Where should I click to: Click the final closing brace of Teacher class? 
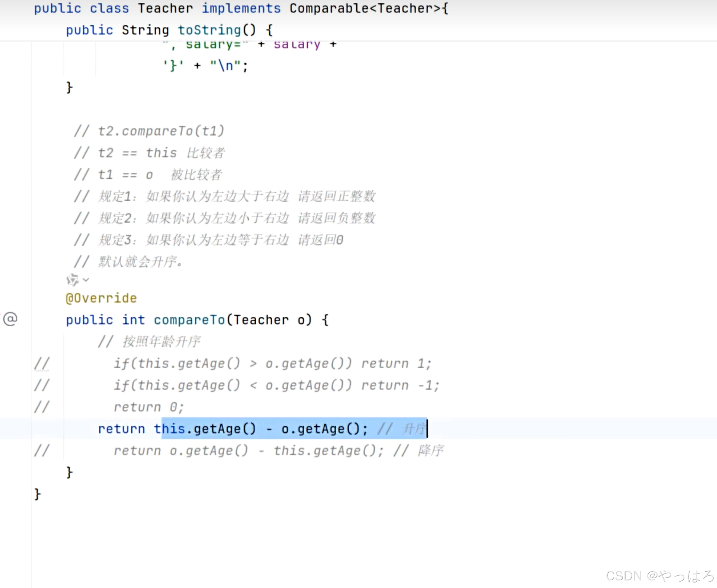(x=37, y=494)
